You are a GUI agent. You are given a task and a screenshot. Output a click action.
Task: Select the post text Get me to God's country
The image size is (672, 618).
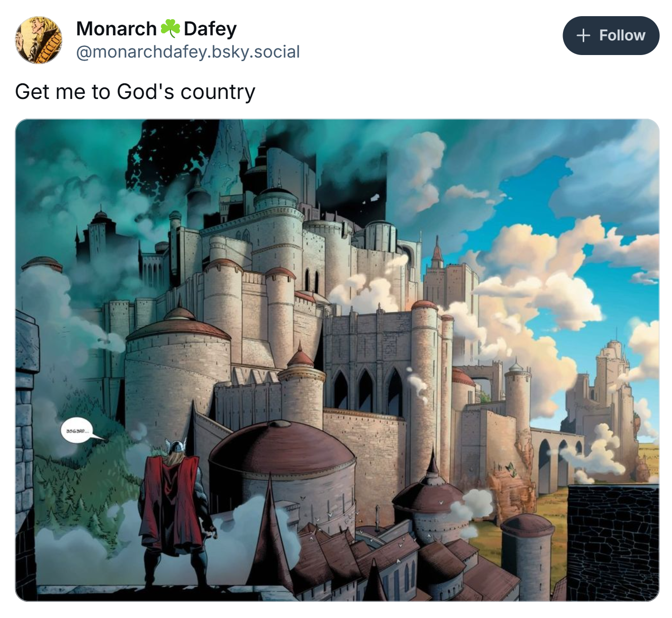coord(135,92)
